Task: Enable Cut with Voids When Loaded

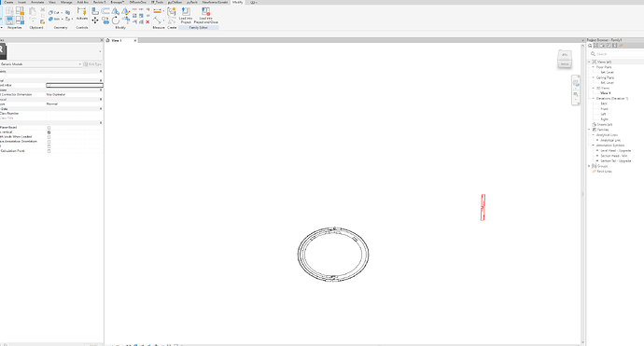Action: click(x=49, y=137)
